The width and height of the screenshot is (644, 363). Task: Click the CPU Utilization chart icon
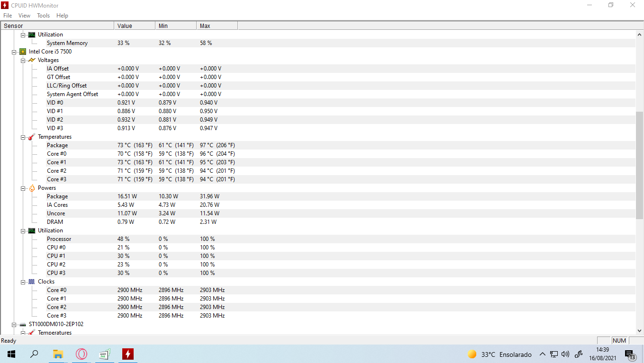pos(32,230)
